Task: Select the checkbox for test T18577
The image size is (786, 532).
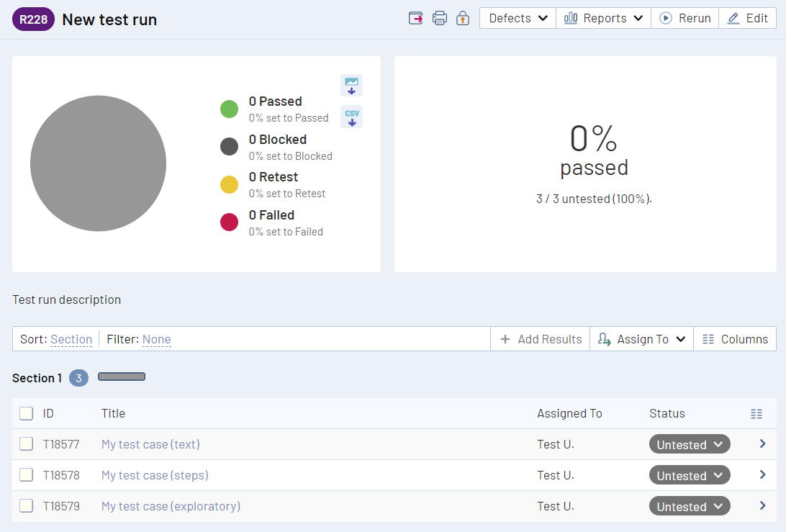Action: [x=26, y=444]
